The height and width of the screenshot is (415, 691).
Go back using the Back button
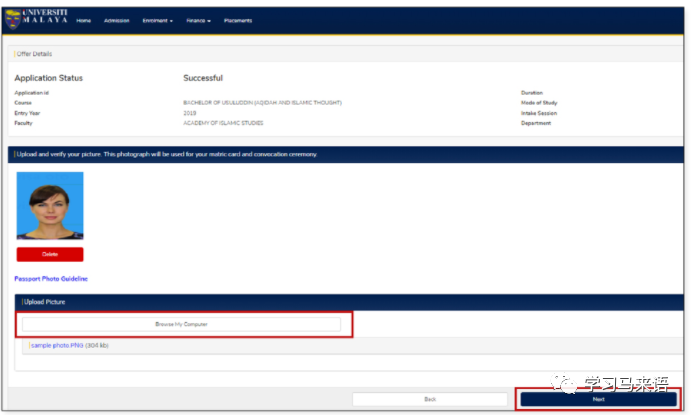(x=430, y=398)
